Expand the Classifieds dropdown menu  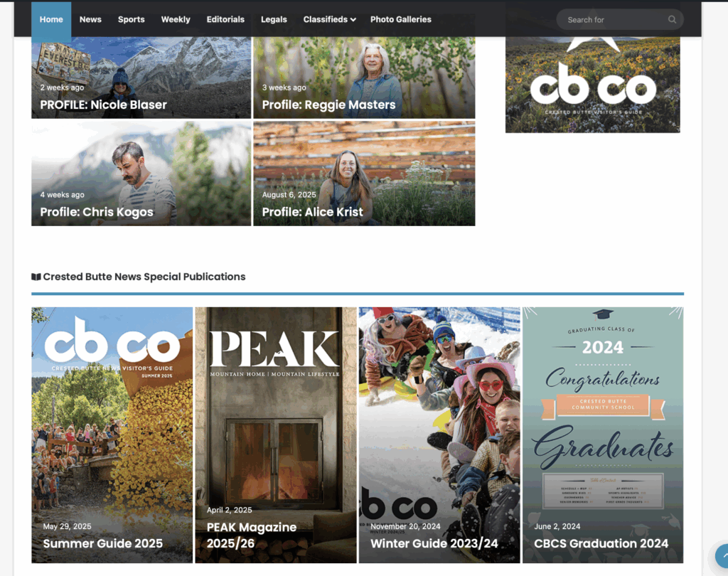point(330,19)
